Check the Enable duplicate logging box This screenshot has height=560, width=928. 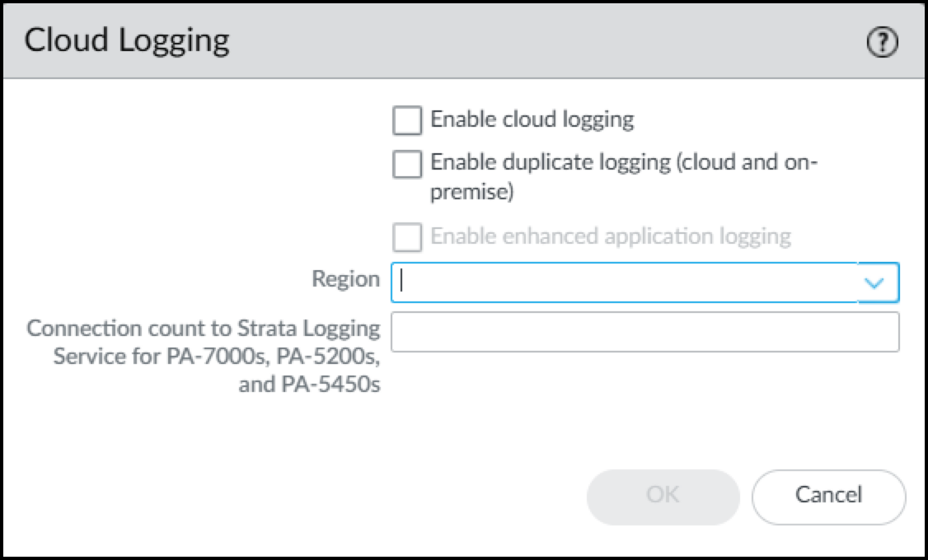(x=406, y=164)
